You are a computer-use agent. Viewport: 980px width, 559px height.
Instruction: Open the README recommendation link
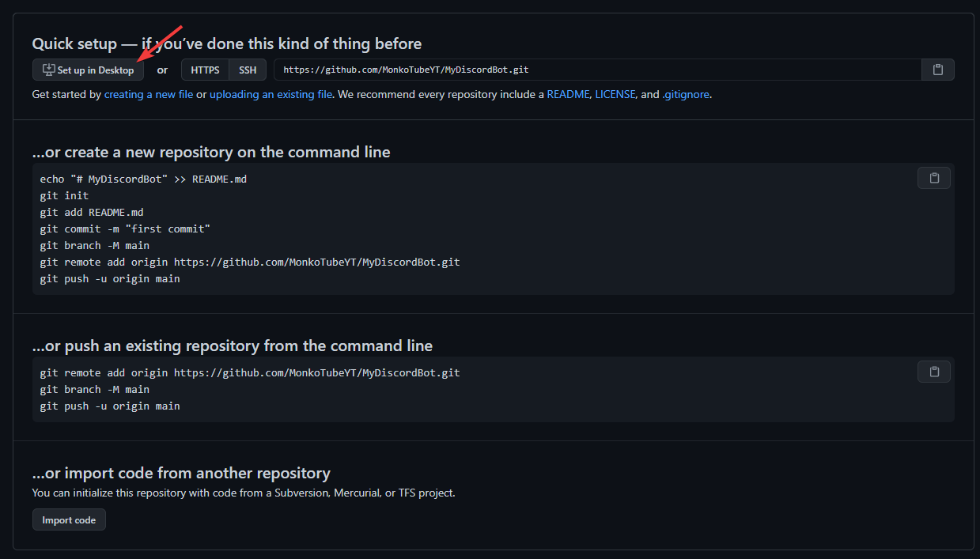tap(568, 94)
